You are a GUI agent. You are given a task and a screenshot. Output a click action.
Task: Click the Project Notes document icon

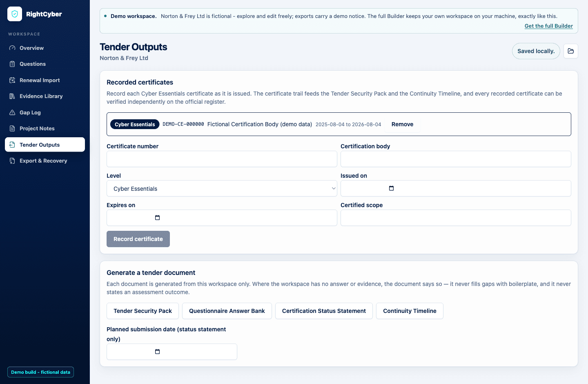coord(12,128)
